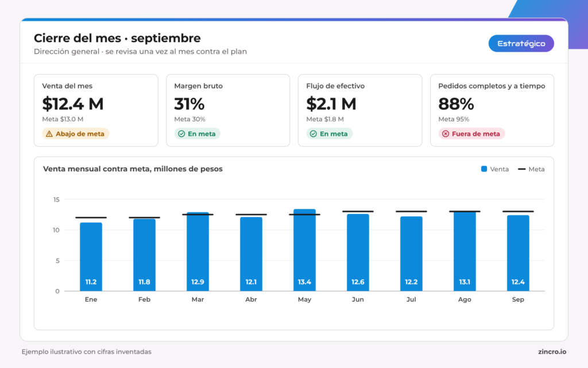Click the x-axis label Sep
588x368 pixels.
coord(518,299)
